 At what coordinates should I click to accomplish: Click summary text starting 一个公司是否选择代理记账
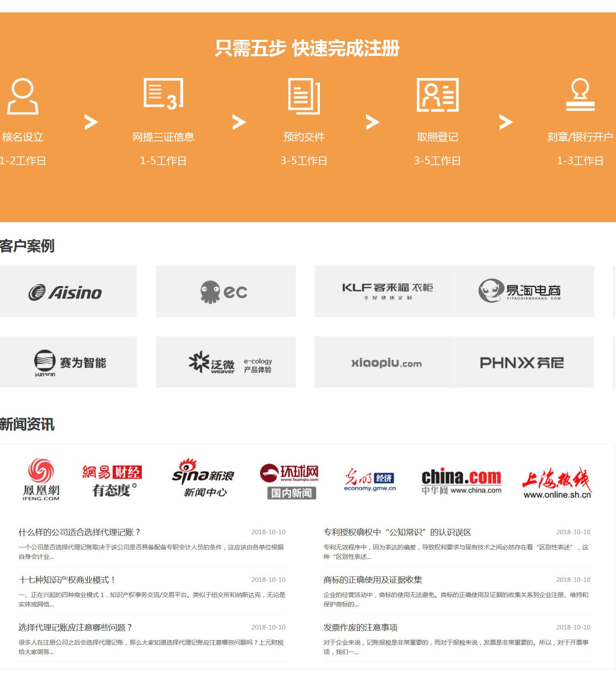(151, 552)
